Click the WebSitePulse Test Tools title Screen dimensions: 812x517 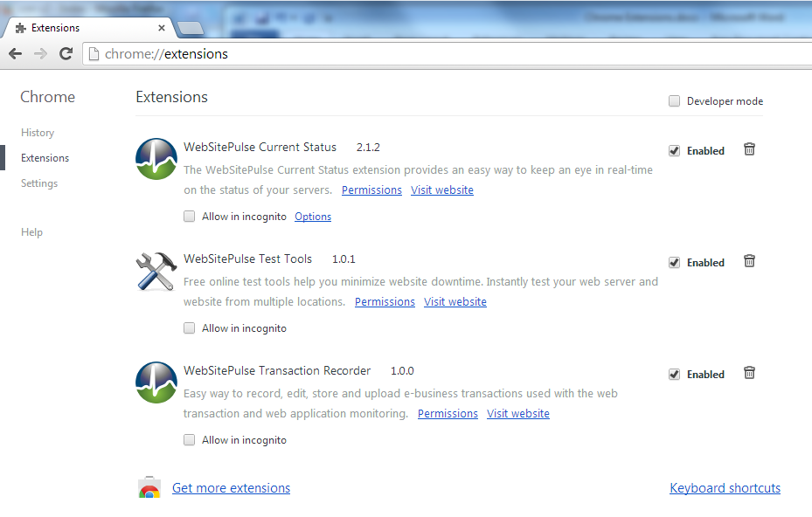click(248, 258)
